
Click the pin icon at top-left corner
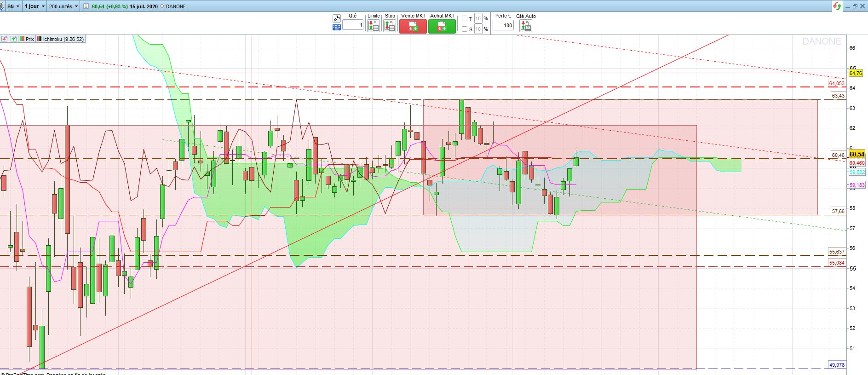pyautogui.click(x=2, y=6)
